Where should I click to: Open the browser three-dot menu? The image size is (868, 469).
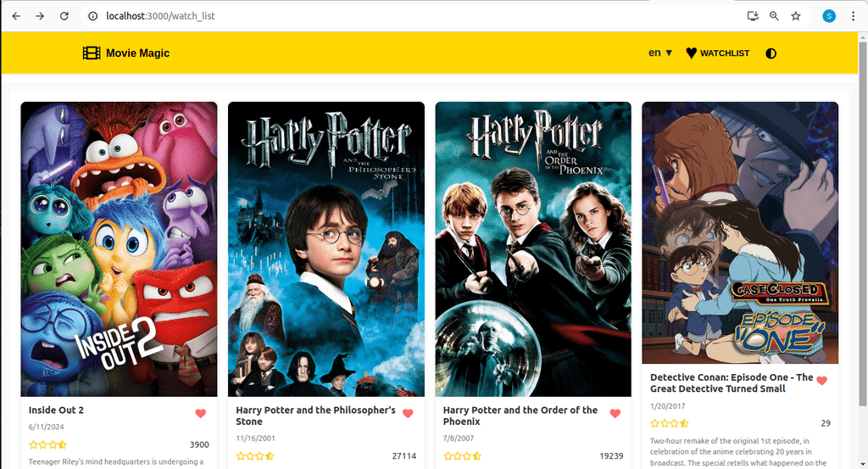pyautogui.click(x=853, y=16)
